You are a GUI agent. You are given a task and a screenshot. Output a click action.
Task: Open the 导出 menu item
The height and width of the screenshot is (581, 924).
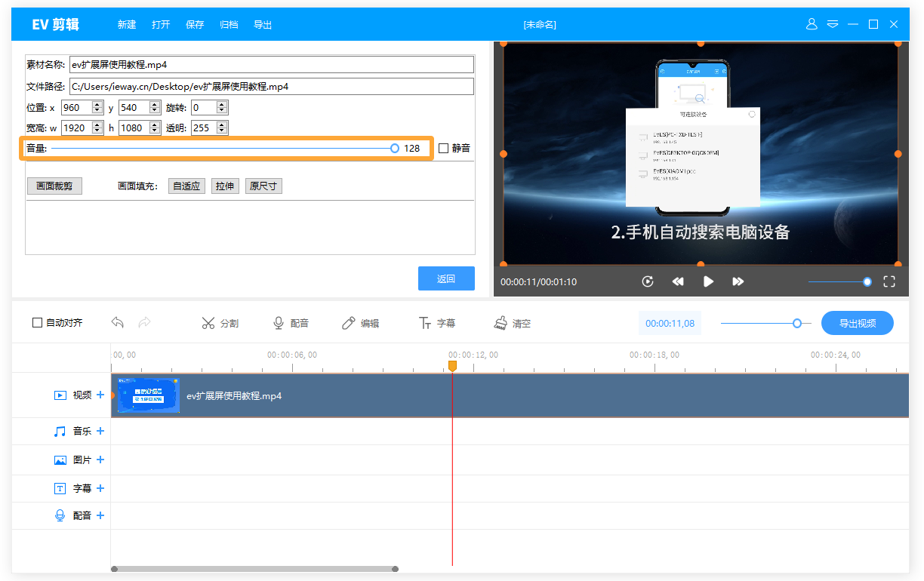coord(263,24)
